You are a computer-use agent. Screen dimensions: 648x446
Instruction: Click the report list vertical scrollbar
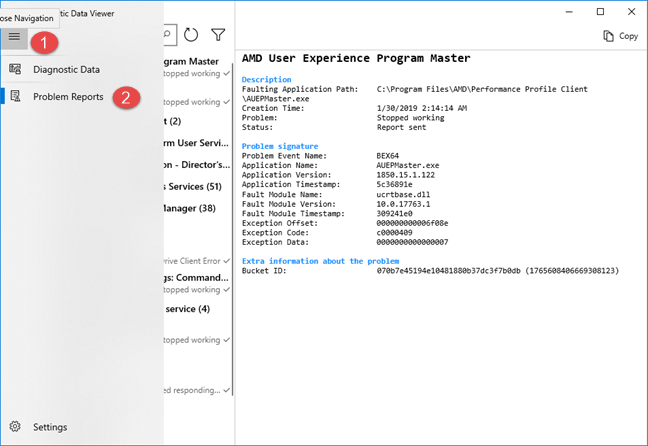233,227
